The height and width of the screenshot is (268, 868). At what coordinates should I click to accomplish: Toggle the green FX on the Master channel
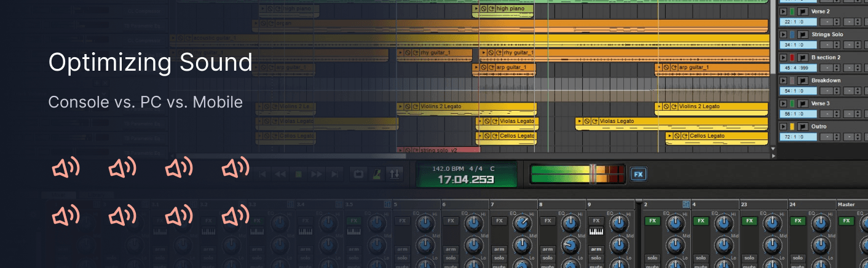click(x=846, y=221)
